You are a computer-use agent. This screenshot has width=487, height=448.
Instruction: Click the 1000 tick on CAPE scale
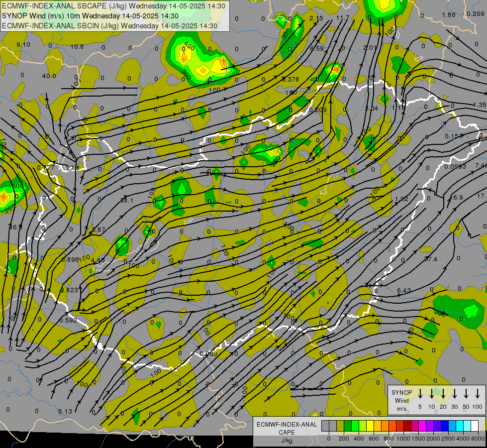tap(403, 439)
